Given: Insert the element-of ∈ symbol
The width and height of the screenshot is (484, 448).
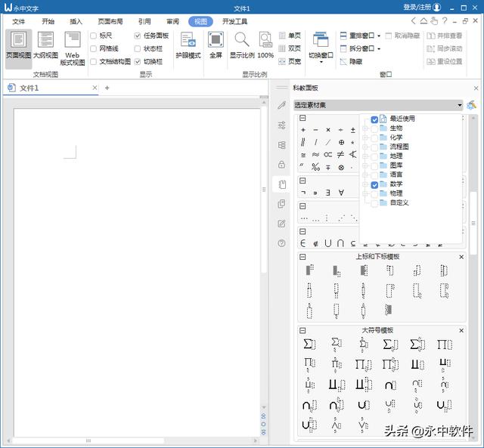Looking at the screenshot, I should 303,243.
